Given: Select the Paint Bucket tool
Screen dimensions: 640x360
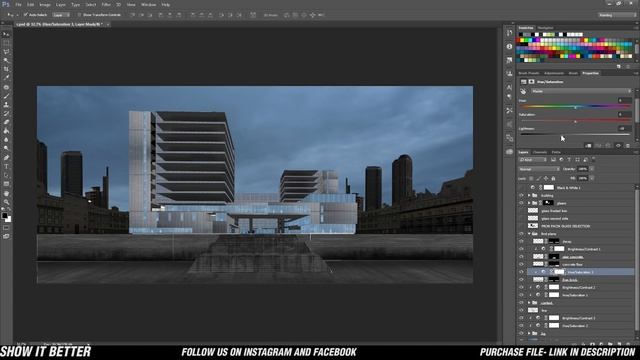Looking at the screenshot, I should click(6, 131).
